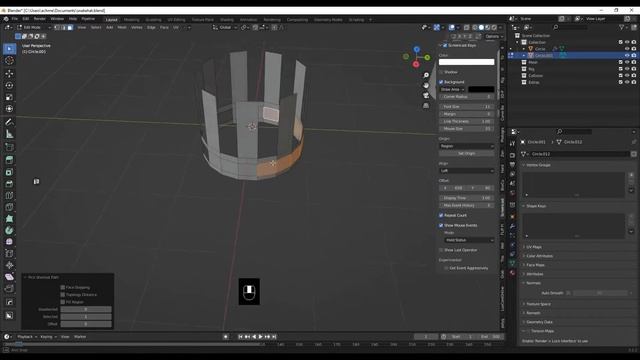640x360 pixels.
Task: Enable Show Last Operator checkbox
Action: pyautogui.click(x=441, y=250)
